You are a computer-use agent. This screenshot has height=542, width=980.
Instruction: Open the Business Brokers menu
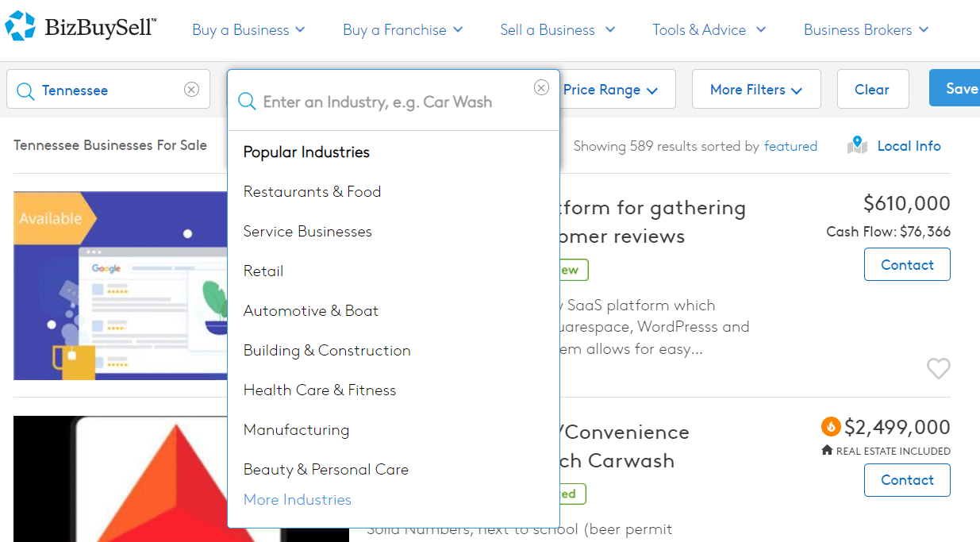(866, 30)
